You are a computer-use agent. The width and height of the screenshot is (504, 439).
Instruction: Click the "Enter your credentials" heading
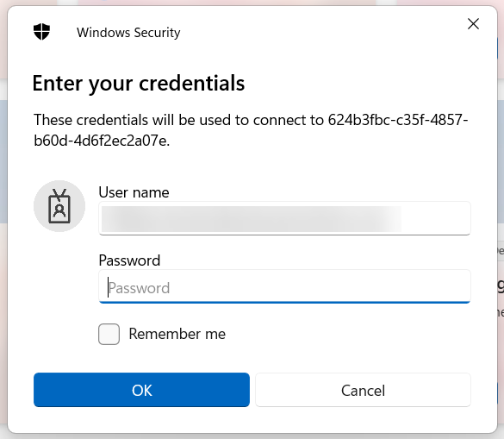tap(139, 84)
